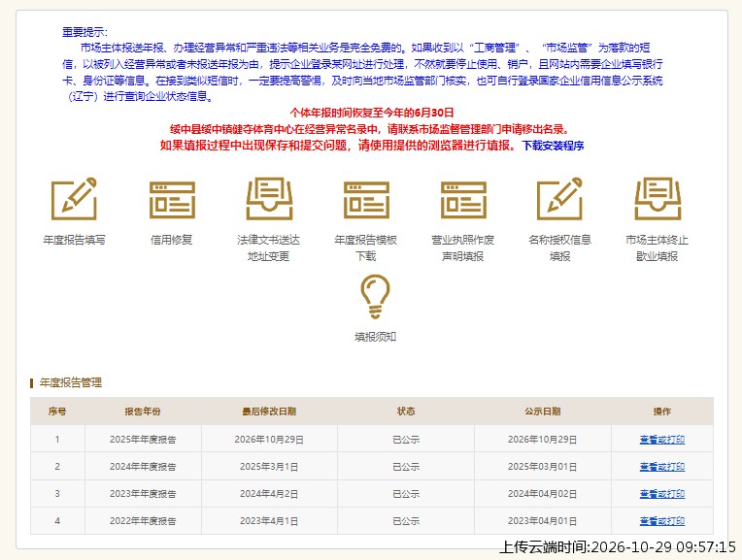Viewport: 742px width, 560px height.
Task: Open the 市场主体终止歇业填报 tray icon
Action: click(x=658, y=199)
